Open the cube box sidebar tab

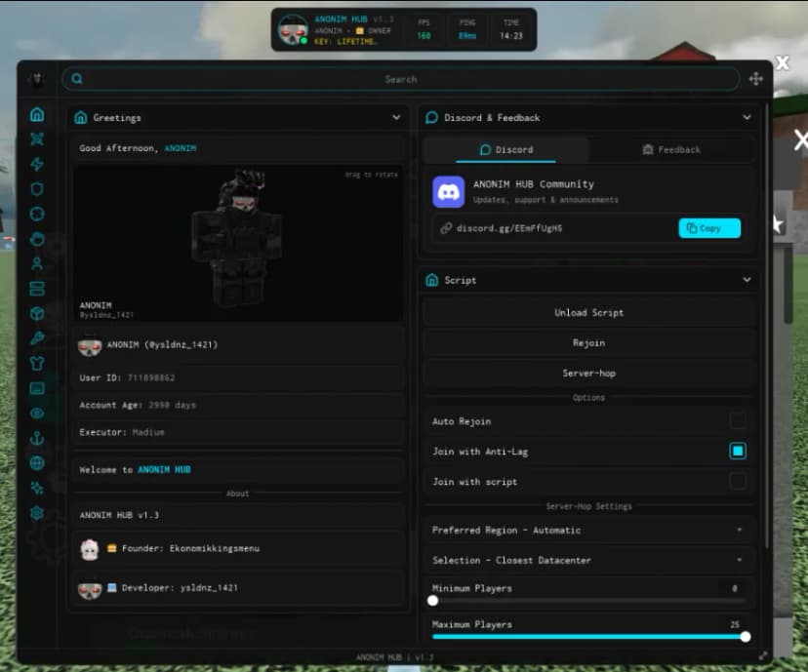tap(37, 314)
